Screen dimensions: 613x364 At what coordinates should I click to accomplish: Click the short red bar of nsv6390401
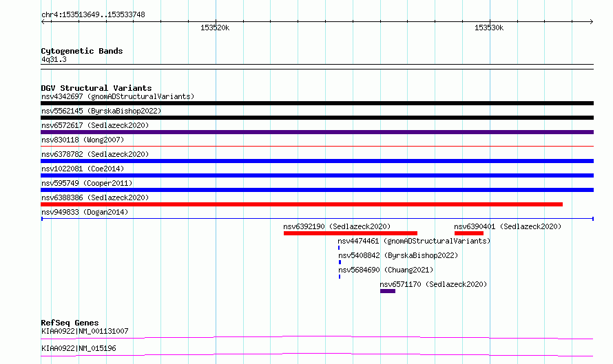click(469, 233)
